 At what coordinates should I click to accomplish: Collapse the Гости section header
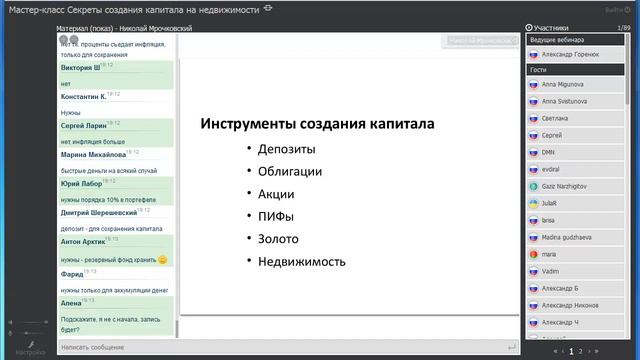point(575,70)
